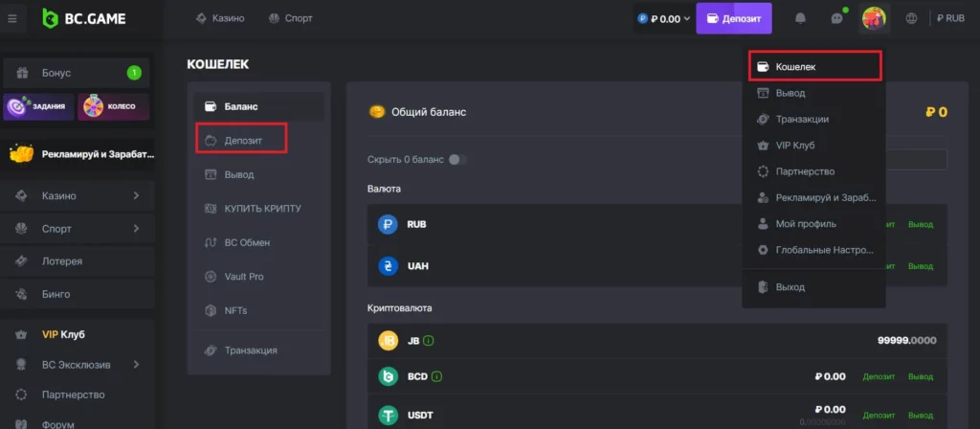
Task: Click the USDT coin icon
Action: coord(389,416)
